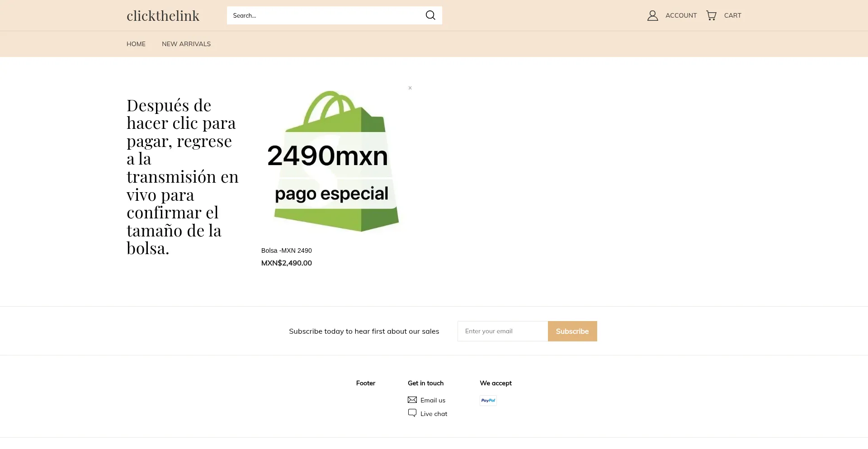Click the live chat bubble icon
The image size is (868, 449).
coord(412,413)
